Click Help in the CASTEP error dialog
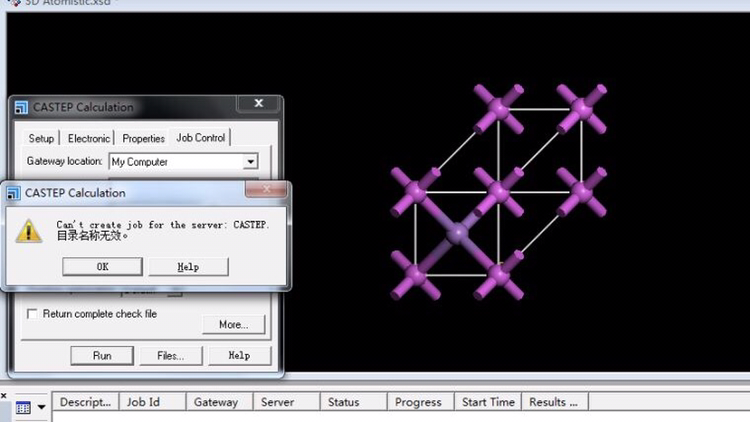 188,267
